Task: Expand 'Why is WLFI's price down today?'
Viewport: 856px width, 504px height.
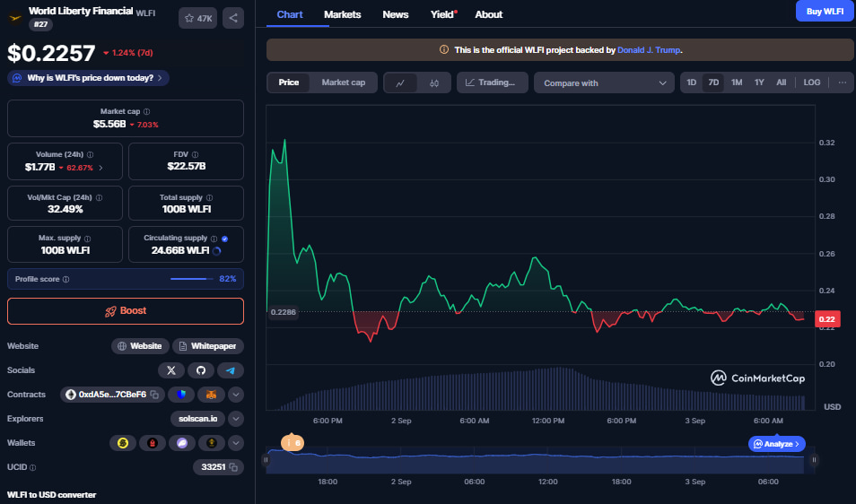Action: click(88, 78)
